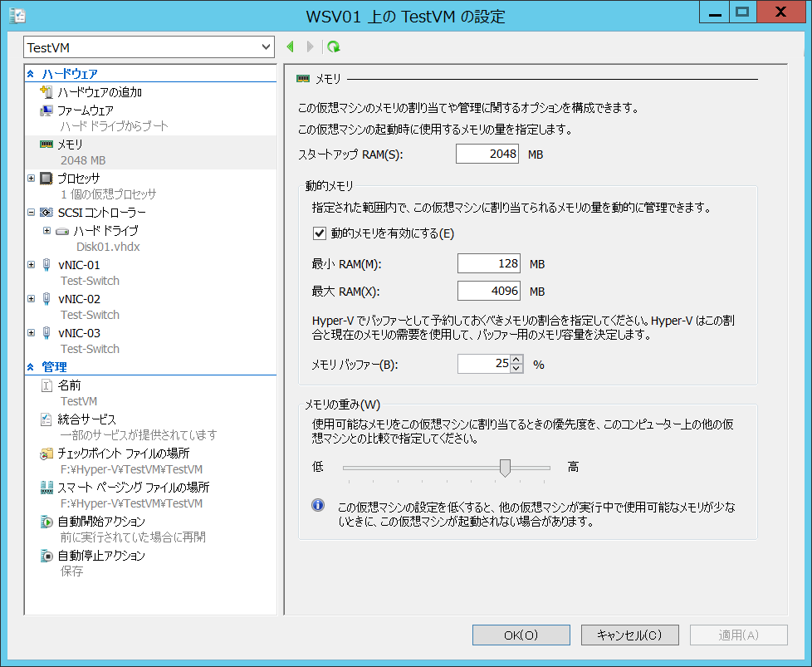
Task: Maximize the settings window
Action: (x=742, y=12)
